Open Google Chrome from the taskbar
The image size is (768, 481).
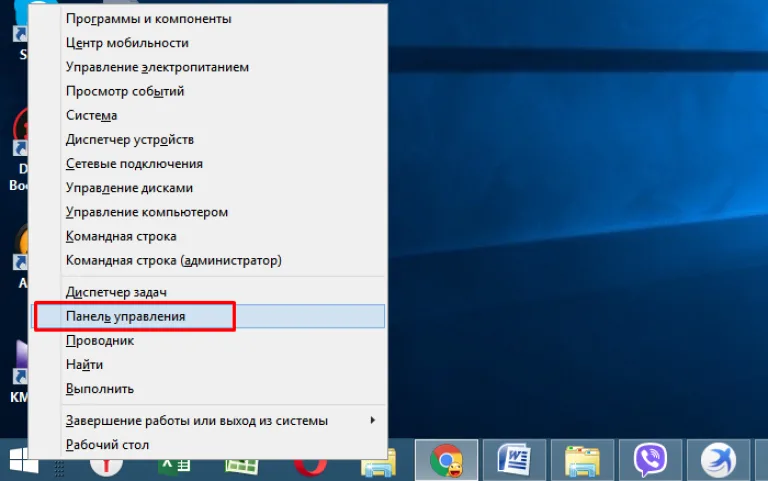(446, 460)
